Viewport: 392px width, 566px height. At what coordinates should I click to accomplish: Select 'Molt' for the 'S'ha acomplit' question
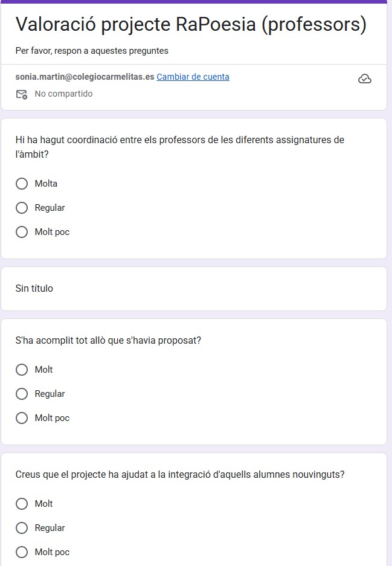pyautogui.click(x=22, y=370)
